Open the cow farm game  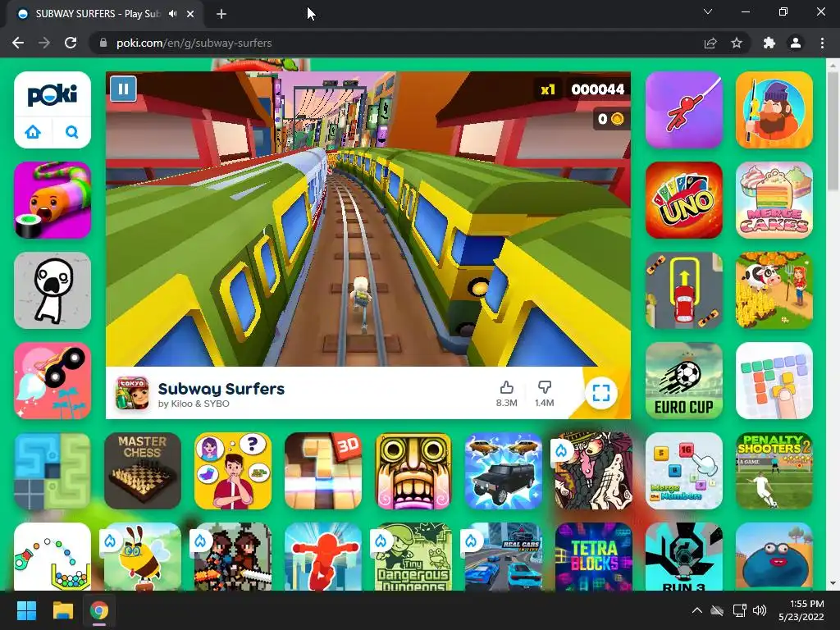tap(774, 290)
